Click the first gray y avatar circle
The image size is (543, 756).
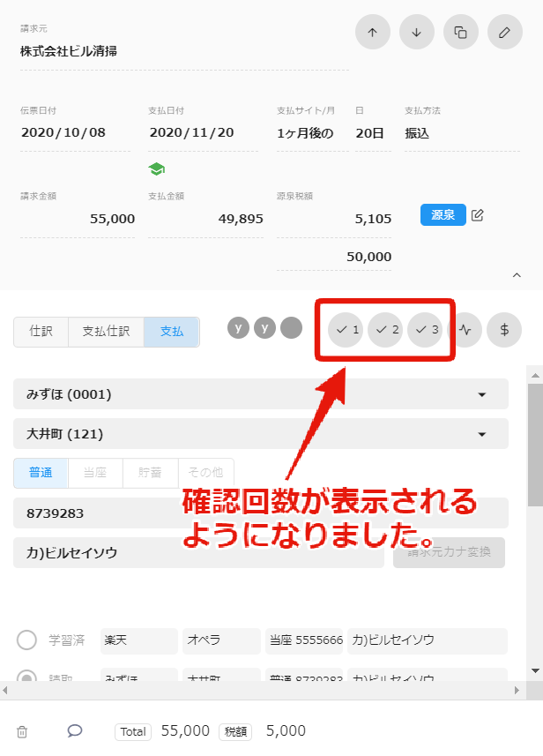pos(238,328)
